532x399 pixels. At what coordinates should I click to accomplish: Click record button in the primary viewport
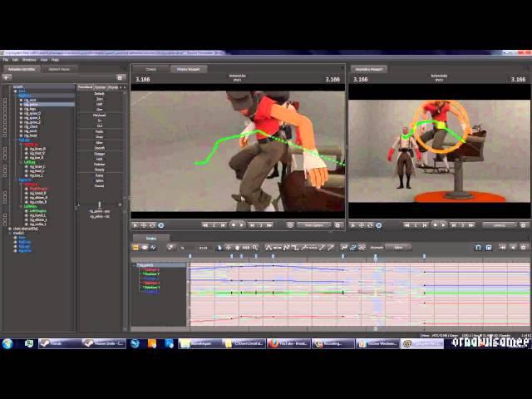pos(234,225)
